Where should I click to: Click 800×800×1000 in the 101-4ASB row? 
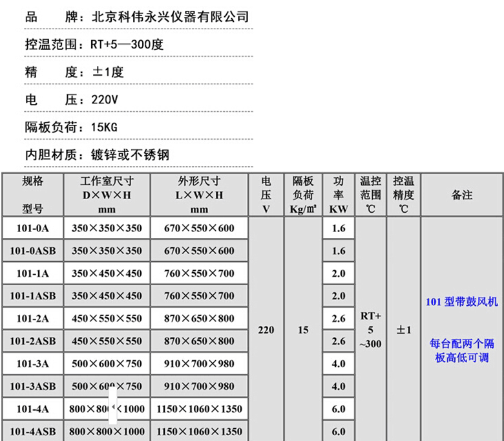[x=107, y=431]
